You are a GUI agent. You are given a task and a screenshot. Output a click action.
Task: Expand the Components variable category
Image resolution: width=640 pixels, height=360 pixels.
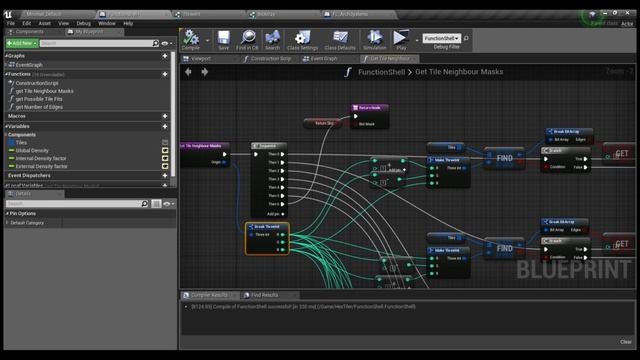tap(6, 135)
